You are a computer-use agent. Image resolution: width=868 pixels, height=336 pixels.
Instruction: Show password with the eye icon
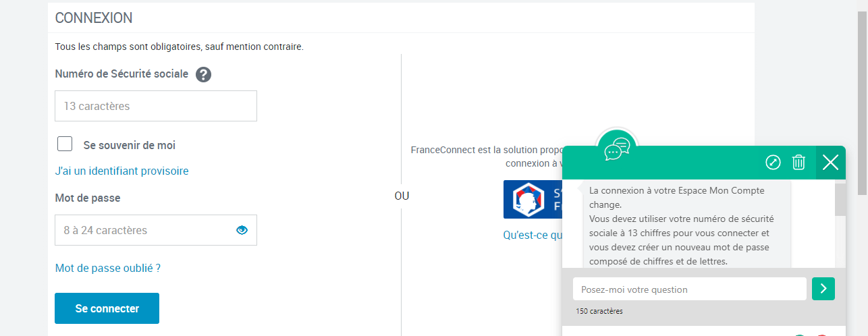coord(242,230)
